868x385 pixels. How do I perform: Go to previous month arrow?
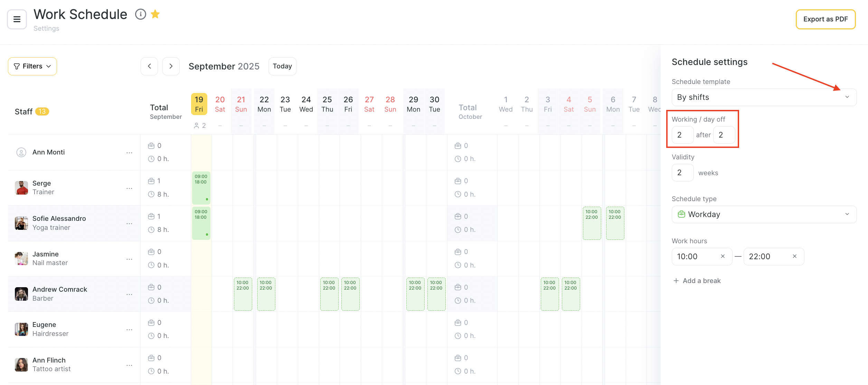tap(149, 66)
